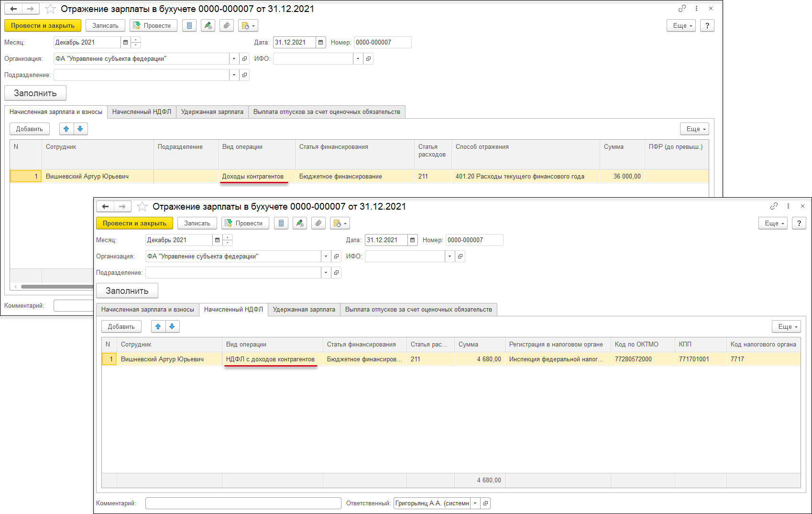Click help question button in back window
Screen dimensions: 812x514
click(707, 25)
